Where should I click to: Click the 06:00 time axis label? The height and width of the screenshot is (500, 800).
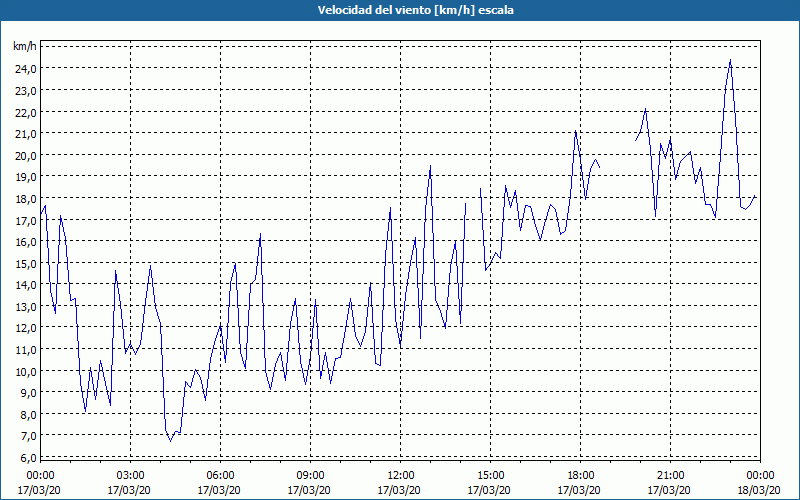220,476
